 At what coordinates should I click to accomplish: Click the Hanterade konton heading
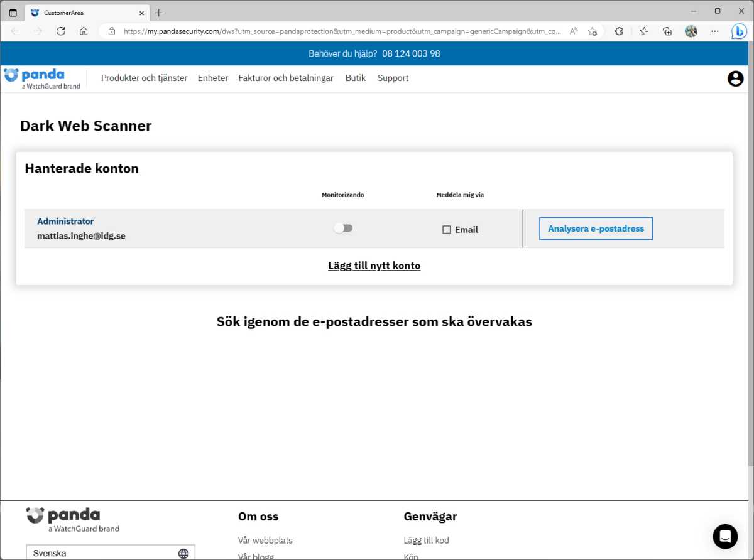point(82,168)
